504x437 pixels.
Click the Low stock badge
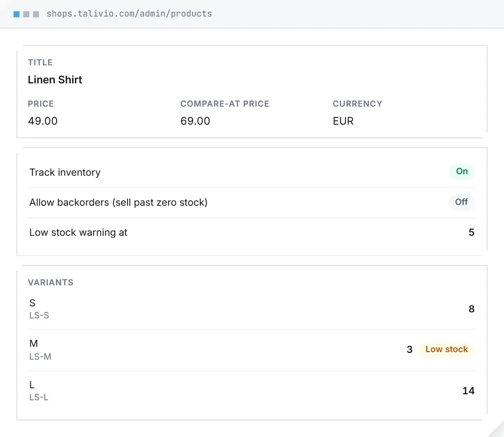pos(446,349)
